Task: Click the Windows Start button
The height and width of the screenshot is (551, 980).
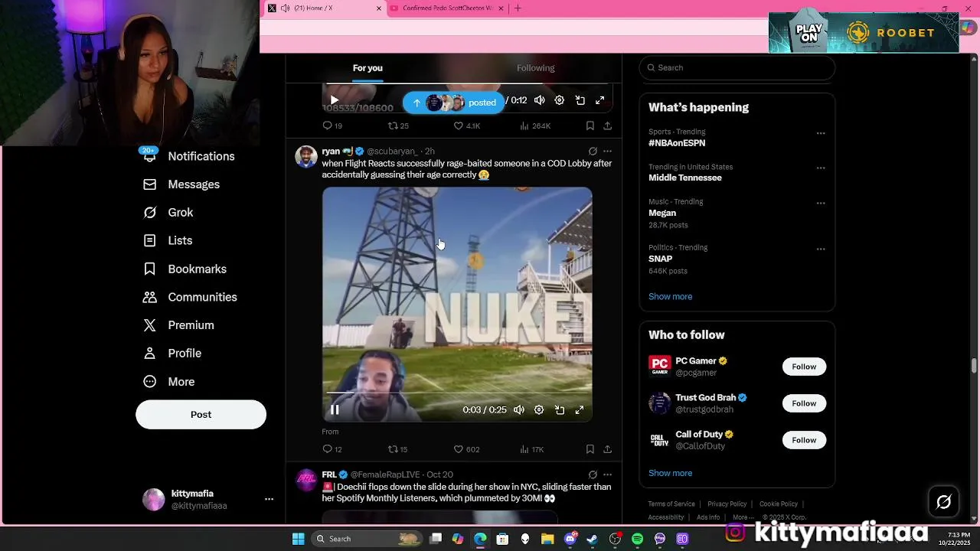Action: coord(298,539)
